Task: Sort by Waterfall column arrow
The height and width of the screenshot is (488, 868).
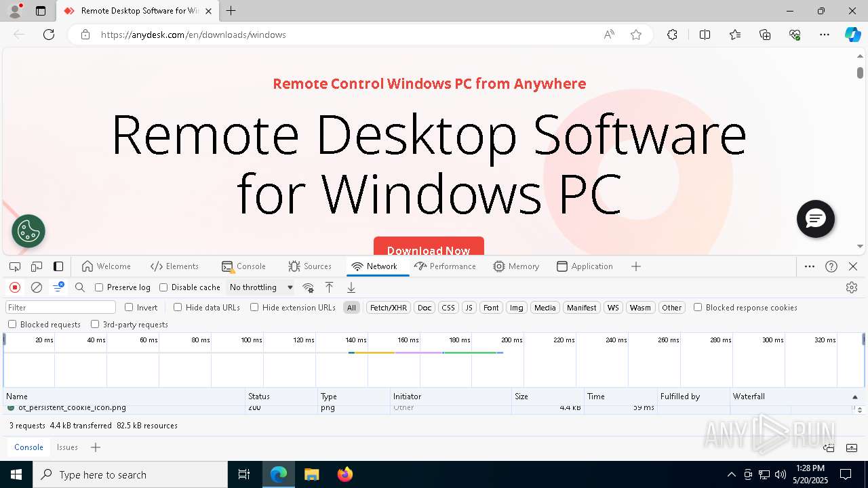Action: coord(854,397)
